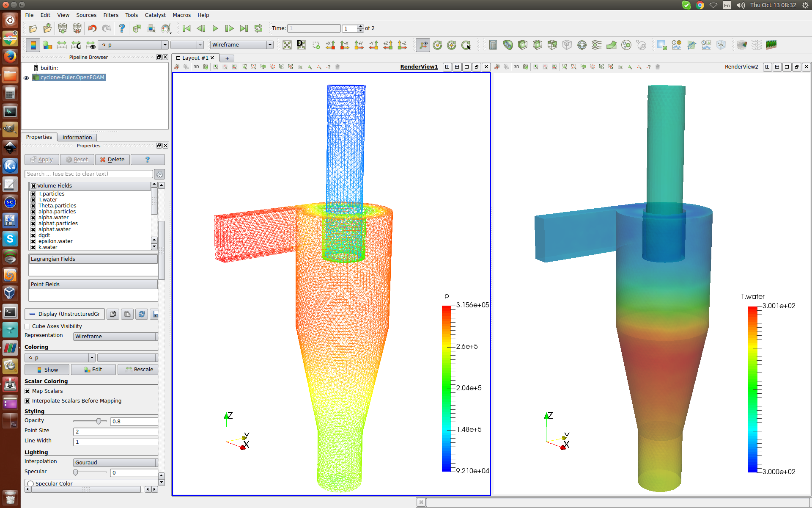This screenshot has width=812, height=508.
Task: Click the Clip filter icon
Action: (x=522, y=45)
